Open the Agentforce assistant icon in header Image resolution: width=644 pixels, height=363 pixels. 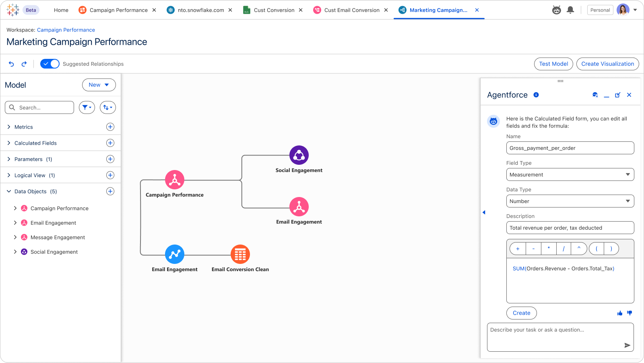[x=557, y=10]
